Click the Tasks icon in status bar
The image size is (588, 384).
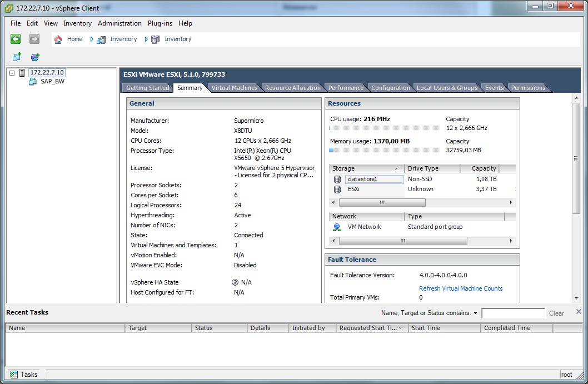coord(14,374)
